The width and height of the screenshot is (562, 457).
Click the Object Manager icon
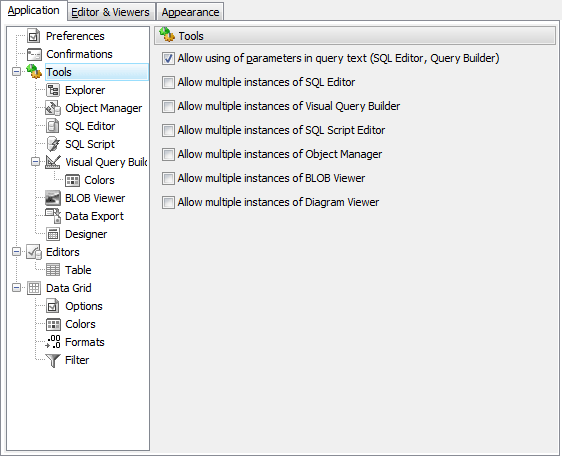click(53, 108)
